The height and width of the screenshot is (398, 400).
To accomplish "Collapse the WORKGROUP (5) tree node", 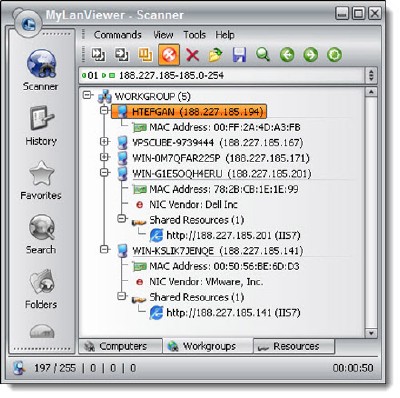I will [x=87, y=96].
